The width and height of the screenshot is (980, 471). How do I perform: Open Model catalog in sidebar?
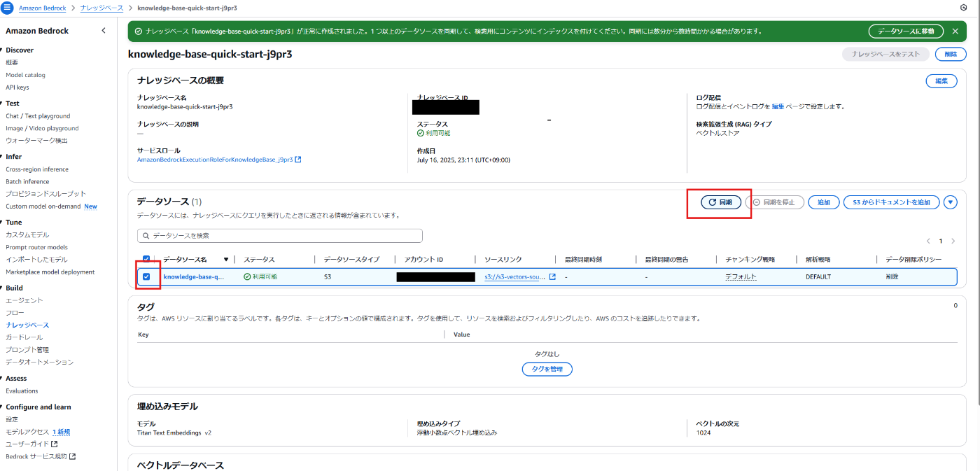pyautogui.click(x=25, y=75)
